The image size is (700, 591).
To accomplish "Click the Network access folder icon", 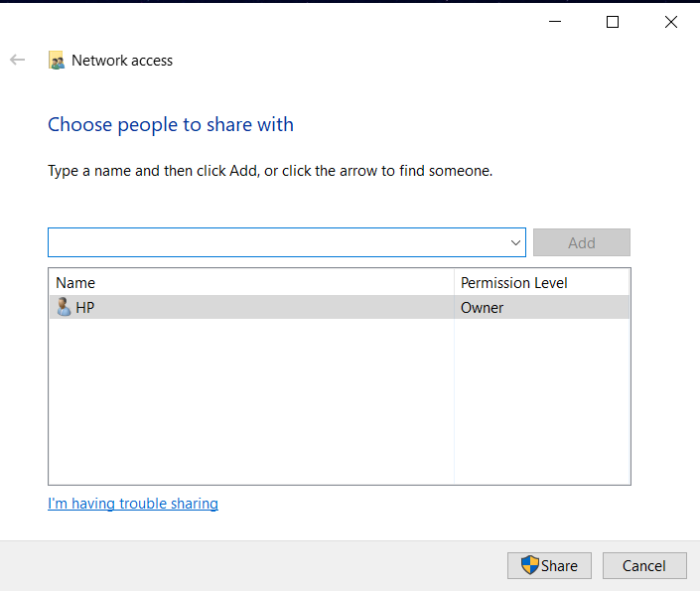I will pyautogui.click(x=57, y=61).
